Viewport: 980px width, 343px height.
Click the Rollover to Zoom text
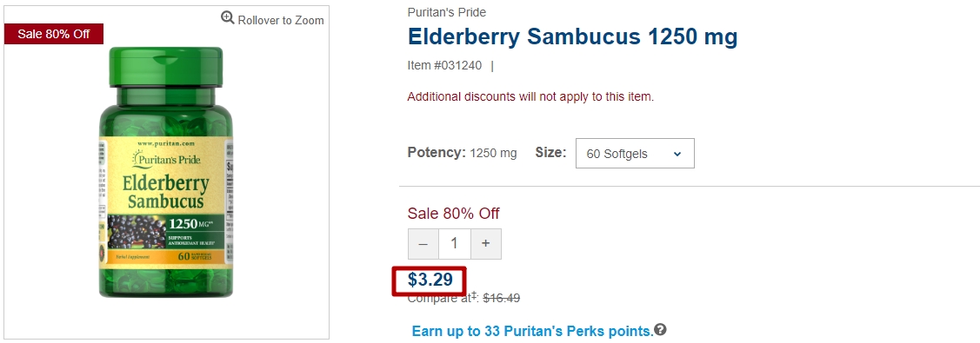pos(281,21)
